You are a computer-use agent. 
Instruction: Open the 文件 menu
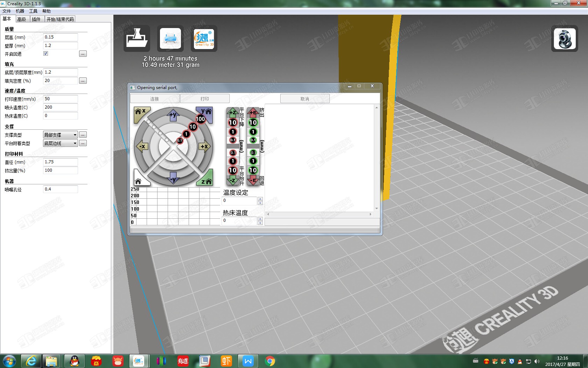[7, 11]
